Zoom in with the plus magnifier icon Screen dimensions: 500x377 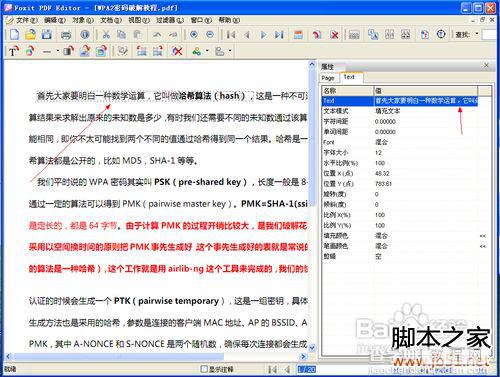point(194,34)
